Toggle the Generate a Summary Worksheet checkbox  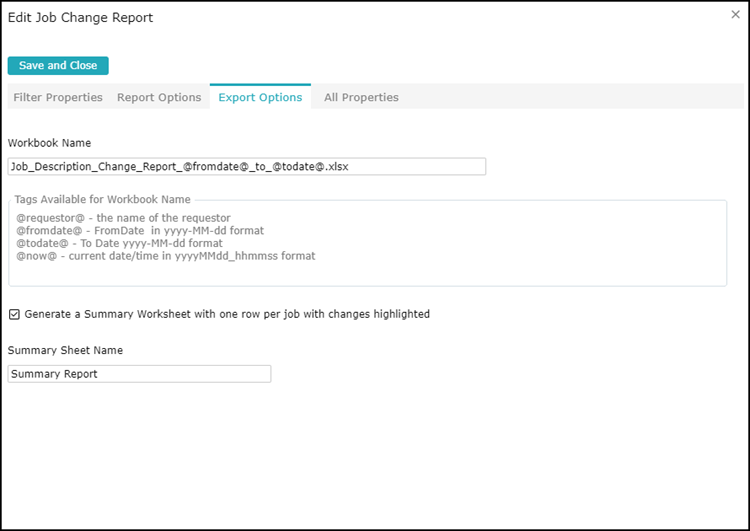point(14,314)
